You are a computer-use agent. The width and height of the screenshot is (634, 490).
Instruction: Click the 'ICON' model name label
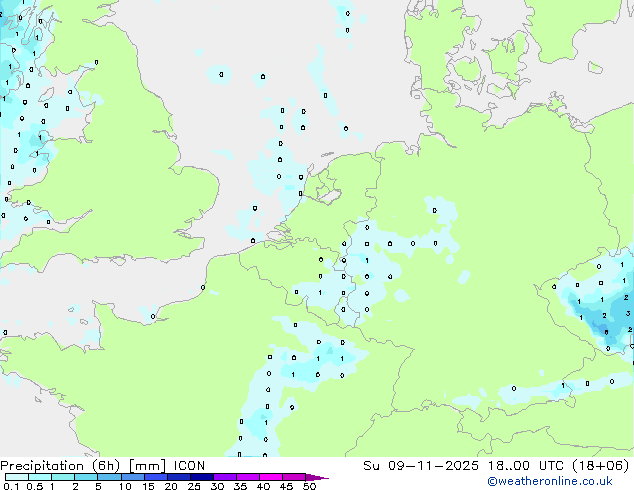tap(189, 466)
